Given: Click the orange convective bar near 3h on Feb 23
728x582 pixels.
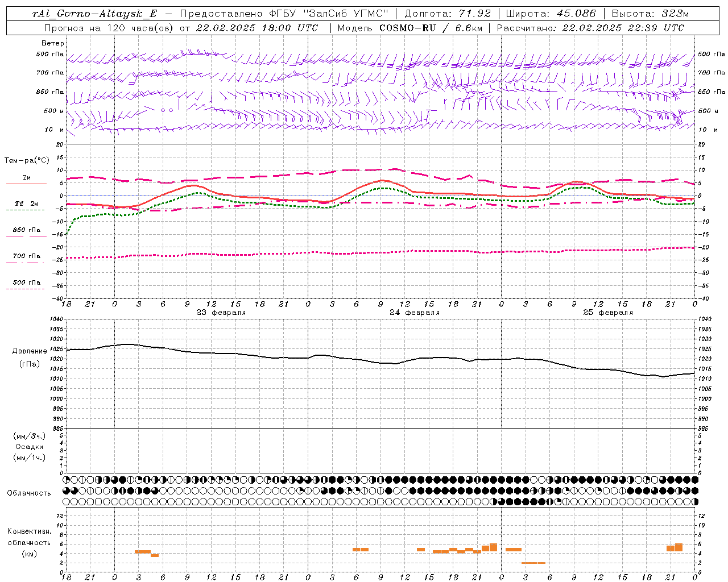Looking at the screenshot, I should pyautogui.click(x=143, y=551).
